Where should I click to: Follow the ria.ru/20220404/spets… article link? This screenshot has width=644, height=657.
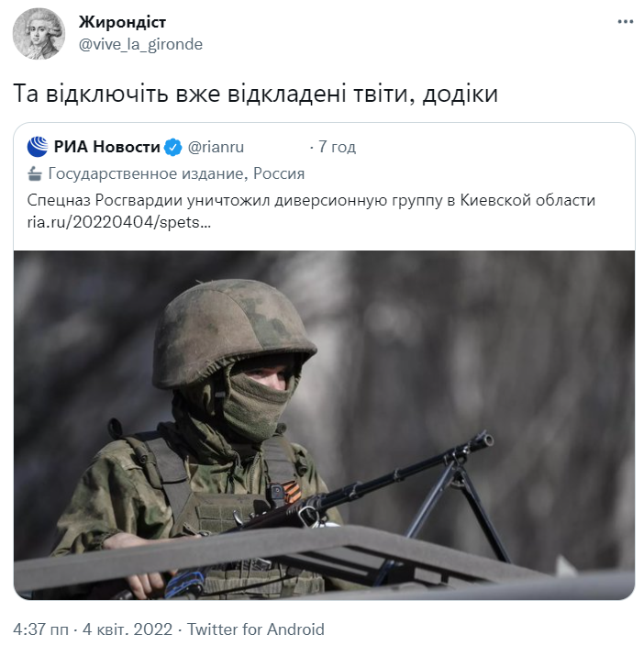(x=119, y=222)
